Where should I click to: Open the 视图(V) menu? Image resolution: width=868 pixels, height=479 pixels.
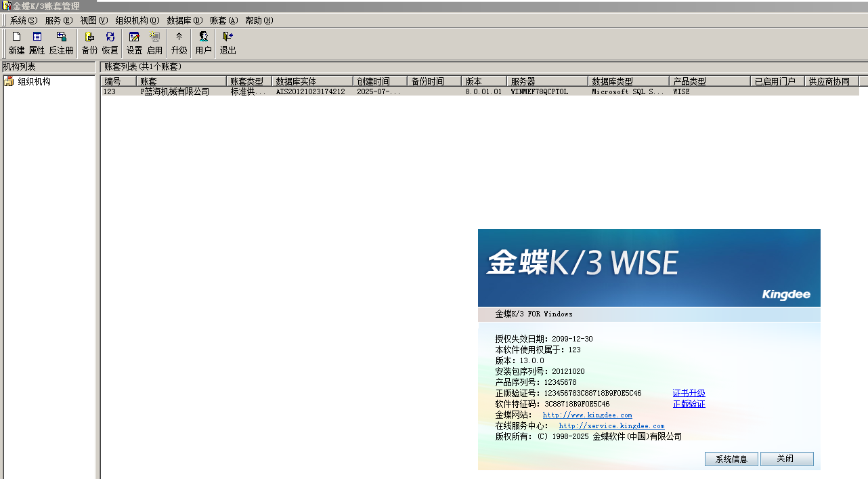tap(93, 20)
